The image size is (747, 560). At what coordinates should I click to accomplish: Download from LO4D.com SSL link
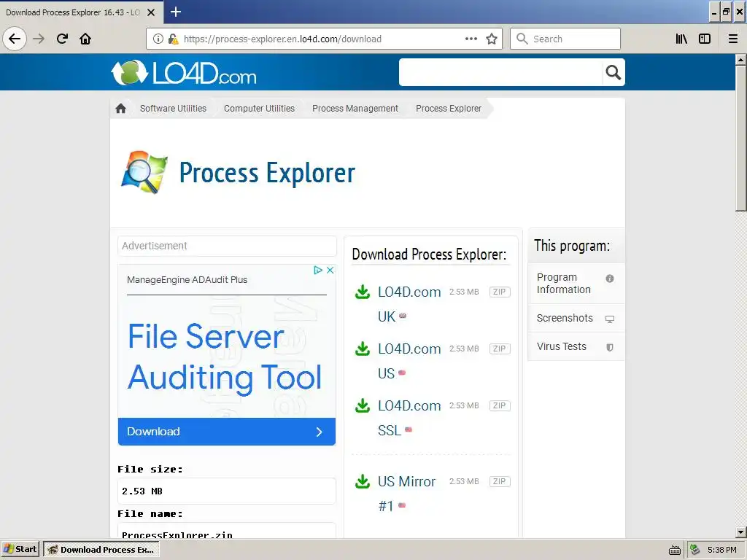(409, 418)
